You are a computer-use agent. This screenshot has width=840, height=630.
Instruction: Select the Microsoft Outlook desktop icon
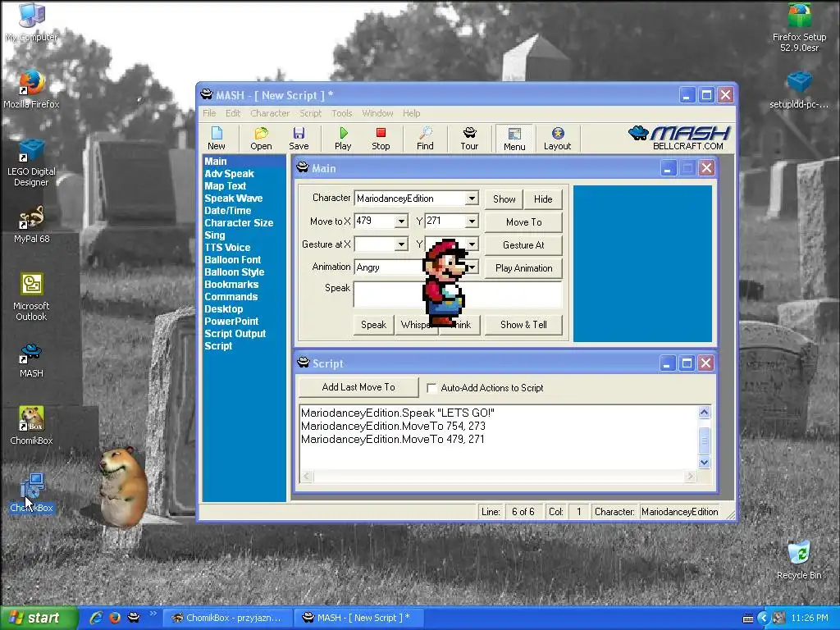32,297
